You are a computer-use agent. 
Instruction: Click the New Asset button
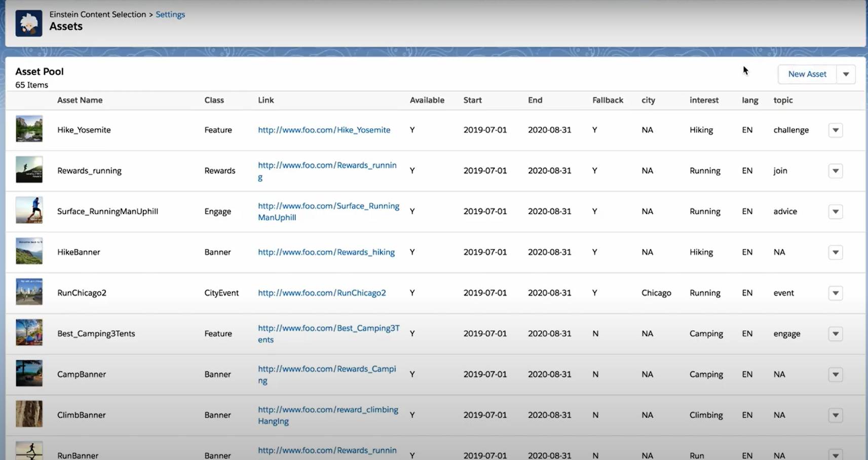(x=807, y=74)
